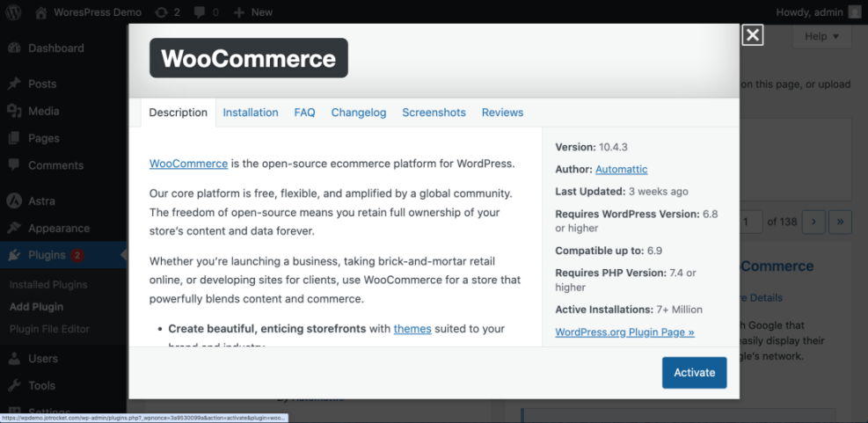Switch to the Installation tab
Screen dimensions: 868x423
point(251,113)
